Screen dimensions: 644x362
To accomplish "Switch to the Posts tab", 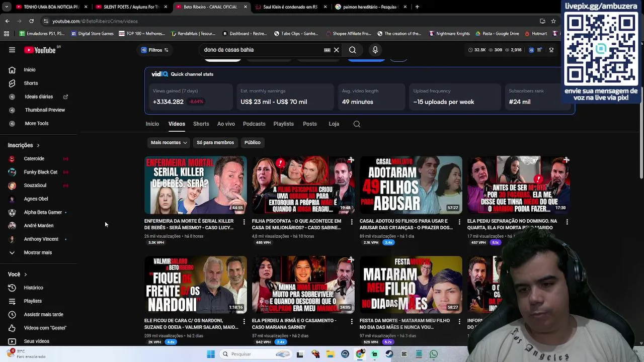I will pos(310,124).
